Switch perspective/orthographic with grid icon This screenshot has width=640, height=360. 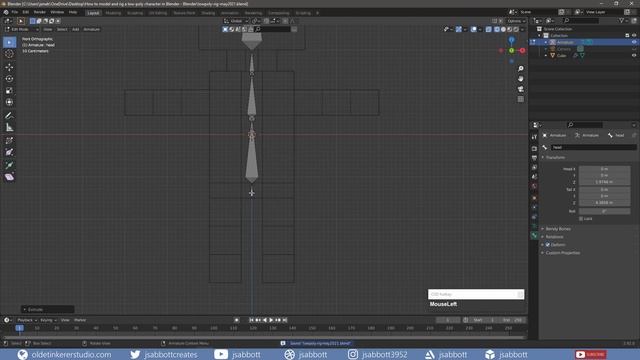520,99
